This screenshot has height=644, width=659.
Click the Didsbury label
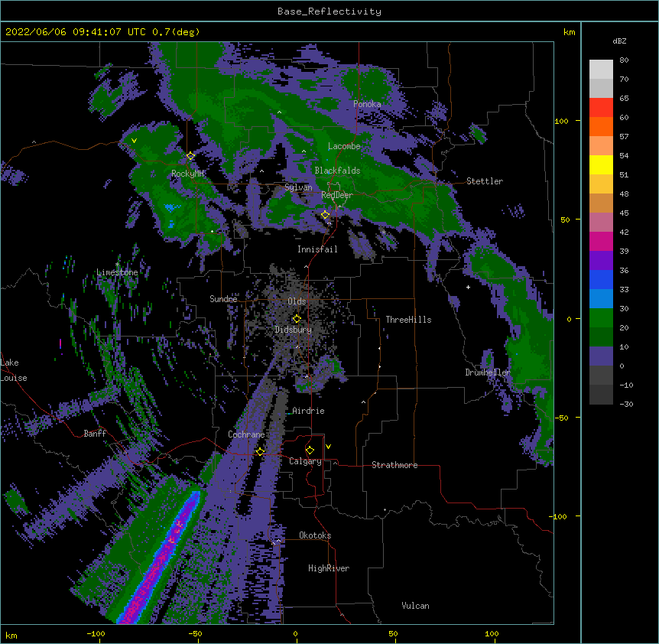tap(294, 330)
